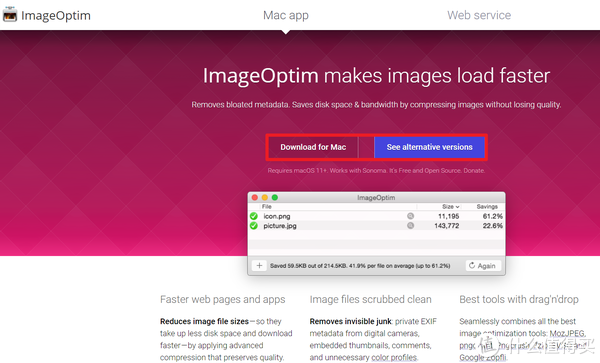Open the Mac app tab
Screen dimensions: 600x363
[x=286, y=15]
